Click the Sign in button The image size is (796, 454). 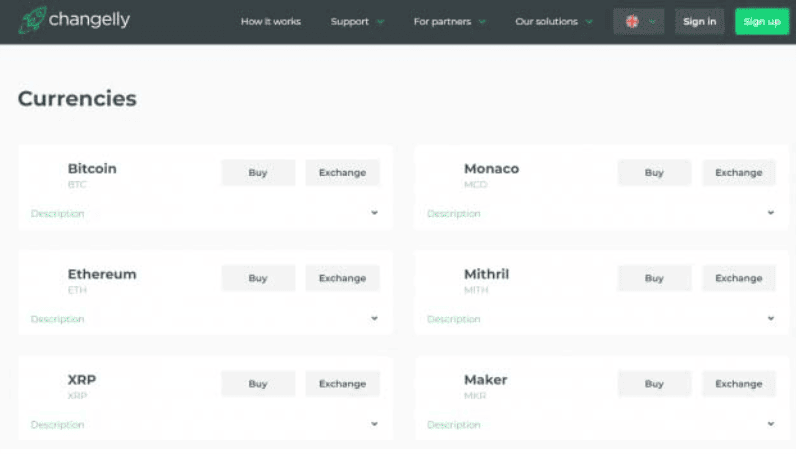point(700,22)
